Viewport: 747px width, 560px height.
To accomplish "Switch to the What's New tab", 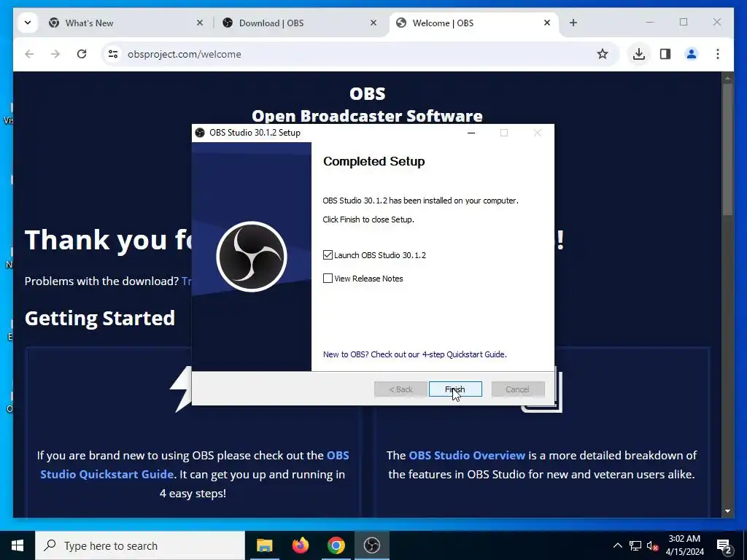I will 89,23.
